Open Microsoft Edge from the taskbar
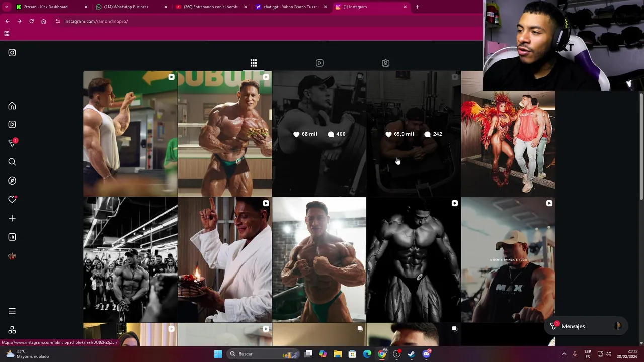The image size is (644, 362). point(367,354)
